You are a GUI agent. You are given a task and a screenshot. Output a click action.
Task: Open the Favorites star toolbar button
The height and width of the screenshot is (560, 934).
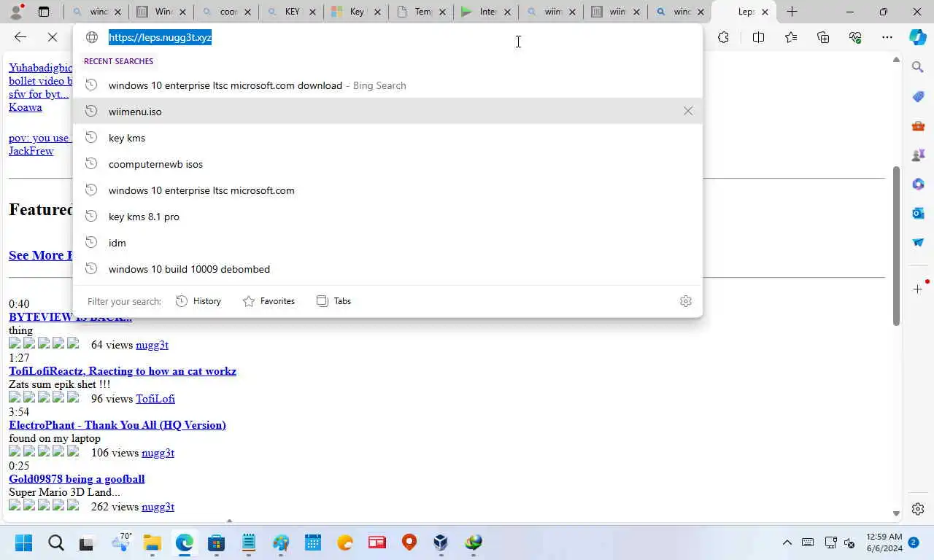coord(791,37)
